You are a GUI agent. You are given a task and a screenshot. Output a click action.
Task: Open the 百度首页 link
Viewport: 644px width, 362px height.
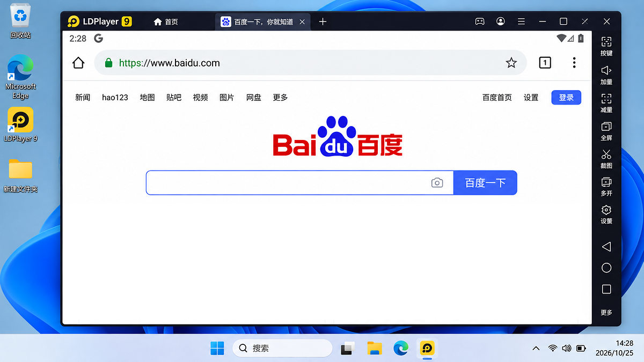point(497,98)
